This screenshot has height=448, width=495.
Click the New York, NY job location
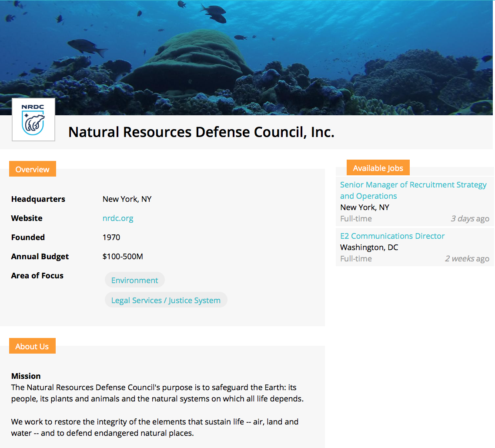(365, 207)
